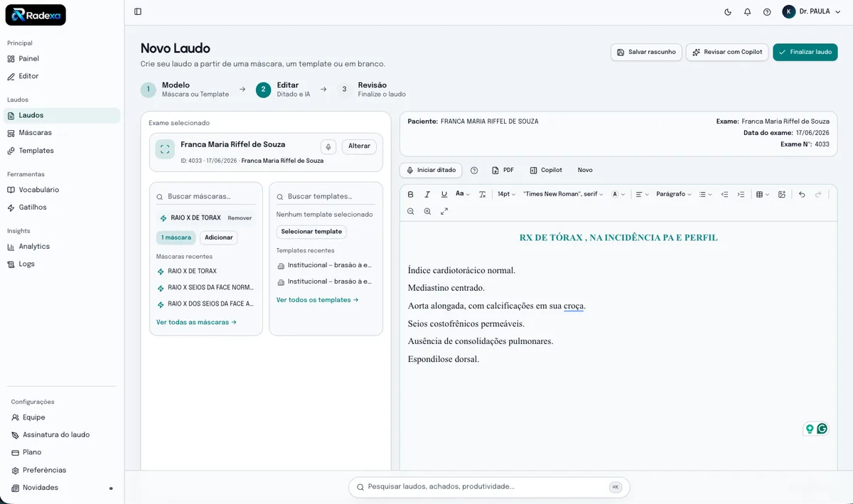Image resolution: width=853 pixels, height=504 pixels.
Task: Open bullet list dropdown
Action: coord(705,194)
